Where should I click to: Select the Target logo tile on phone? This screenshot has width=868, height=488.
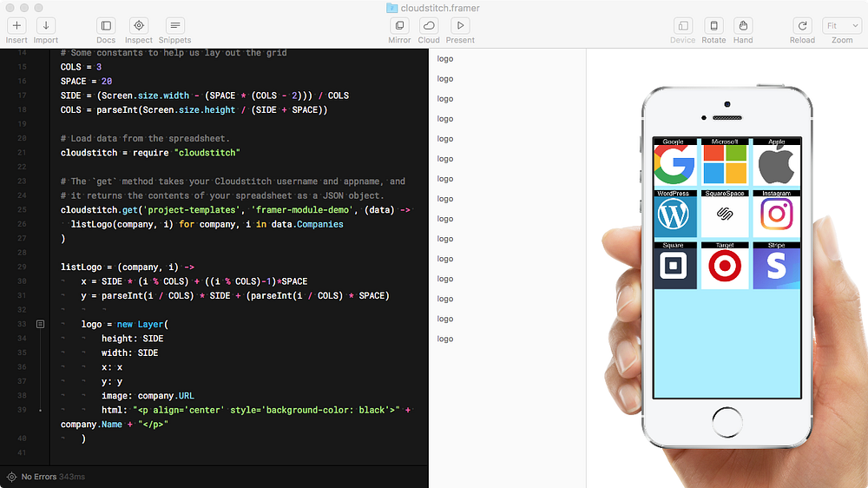(725, 266)
